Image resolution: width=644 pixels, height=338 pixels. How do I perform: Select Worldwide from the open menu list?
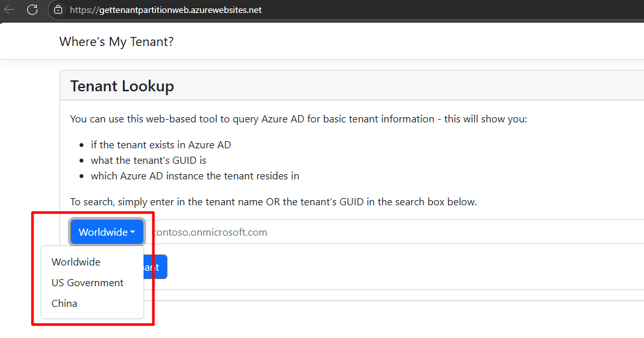pos(76,262)
